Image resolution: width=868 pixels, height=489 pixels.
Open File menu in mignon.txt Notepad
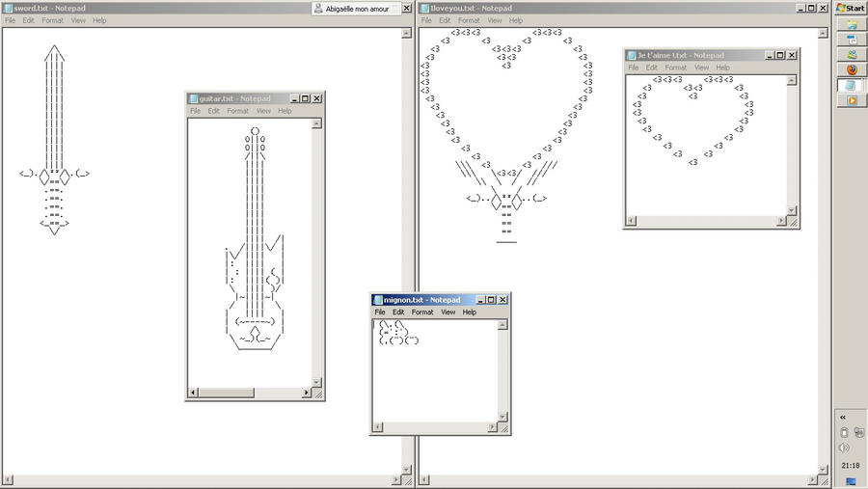[x=380, y=312]
